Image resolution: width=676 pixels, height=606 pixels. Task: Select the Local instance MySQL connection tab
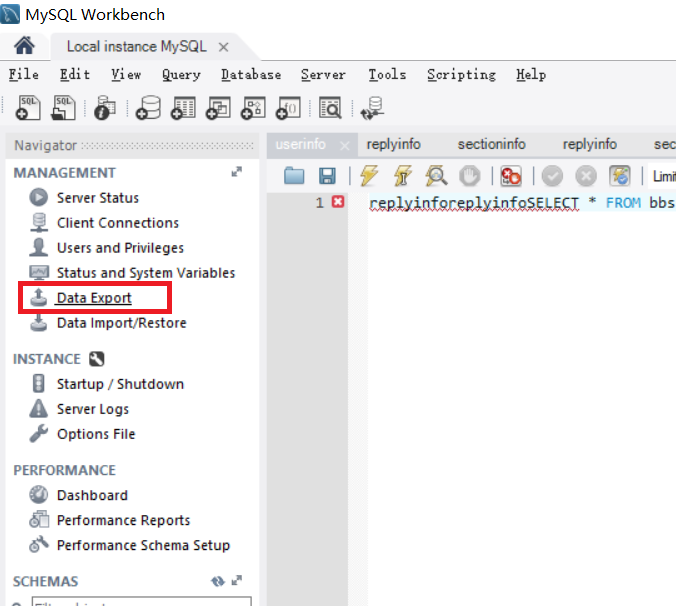pyautogui.click(x=137, y=47)
